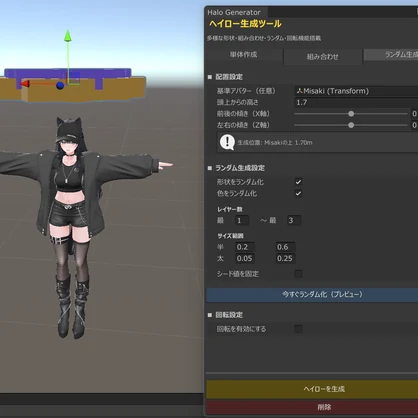This screenshot has width=418, height=418.
Task: Click 今すぐランダム化（プレビュー） button
Action: pos(312,295)
